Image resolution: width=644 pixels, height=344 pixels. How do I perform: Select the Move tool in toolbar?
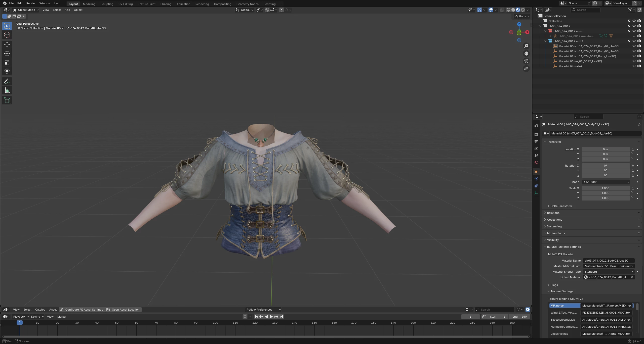pyautogui.click(x=7, y=45)
